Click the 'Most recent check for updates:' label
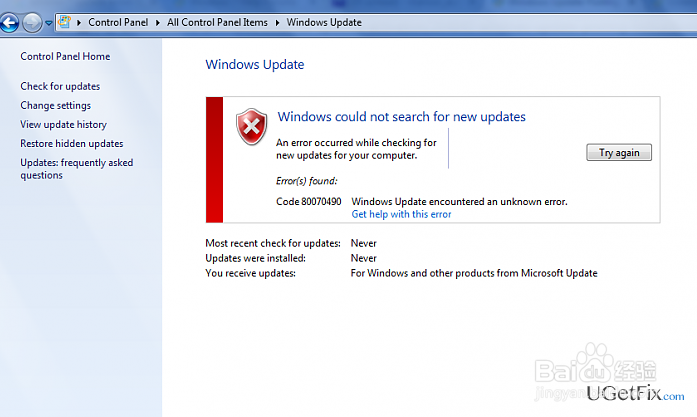The height and width of the screenshot is (417, 697). pyautogui.click(x=272, y=243)
